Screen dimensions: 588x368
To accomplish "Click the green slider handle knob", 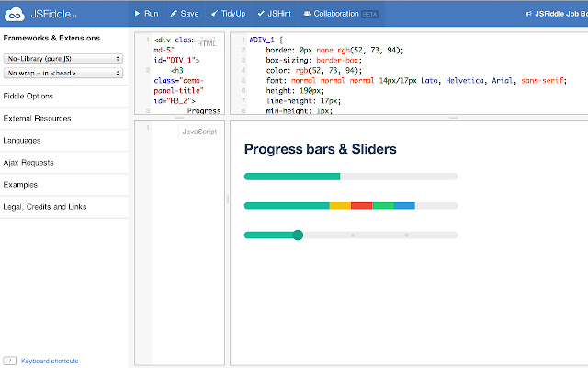I will [x=297, y=236].
